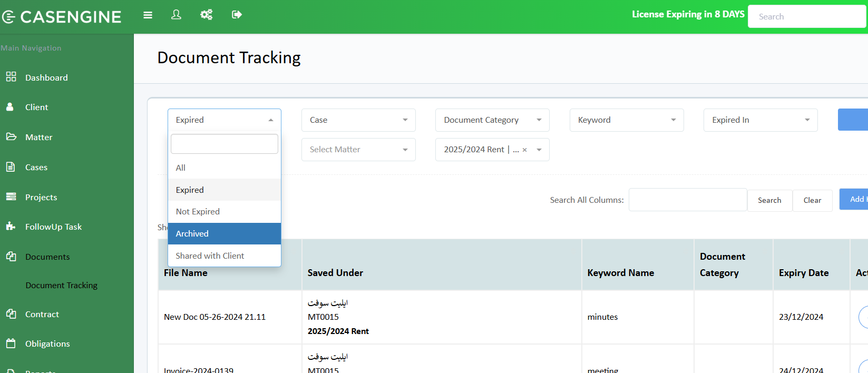Click the blue filter button beside Expired In
This screenshot has height=373, width=868.
(x=853, y=120)
